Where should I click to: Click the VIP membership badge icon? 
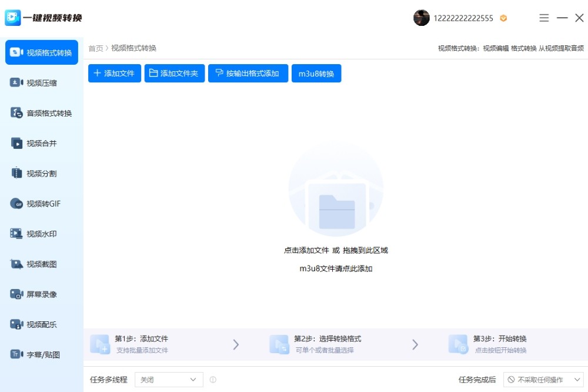503,18
